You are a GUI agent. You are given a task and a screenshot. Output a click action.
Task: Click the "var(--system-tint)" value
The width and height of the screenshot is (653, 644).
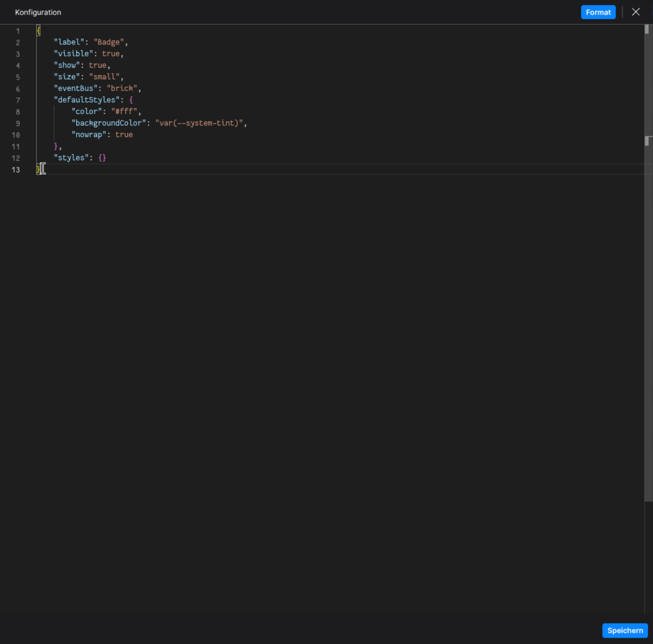click(199, 123)
